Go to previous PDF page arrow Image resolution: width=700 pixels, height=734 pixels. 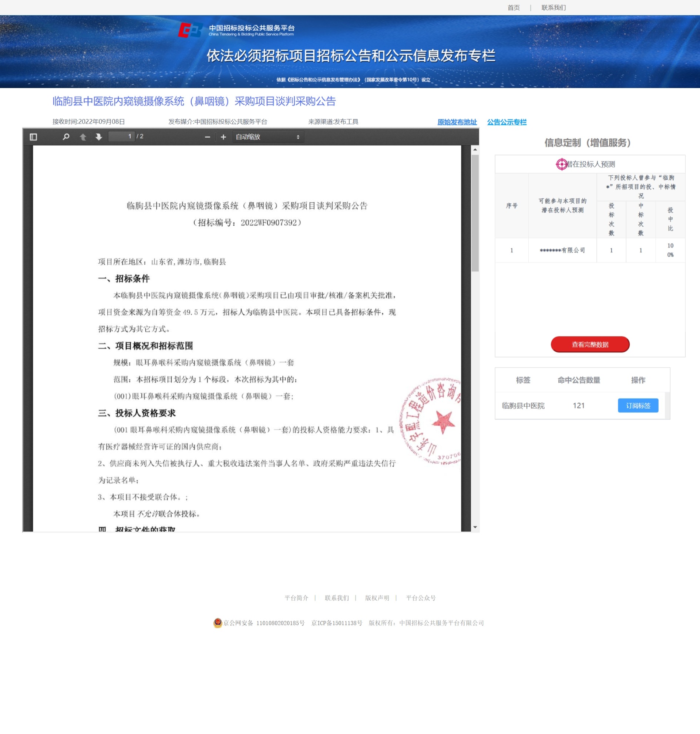[83, 137]
